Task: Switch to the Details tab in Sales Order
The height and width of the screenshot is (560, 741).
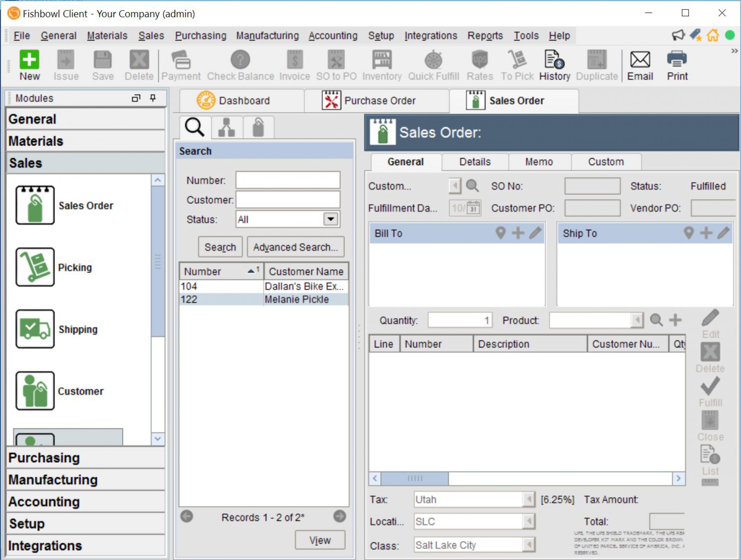Action: point(474,162)
